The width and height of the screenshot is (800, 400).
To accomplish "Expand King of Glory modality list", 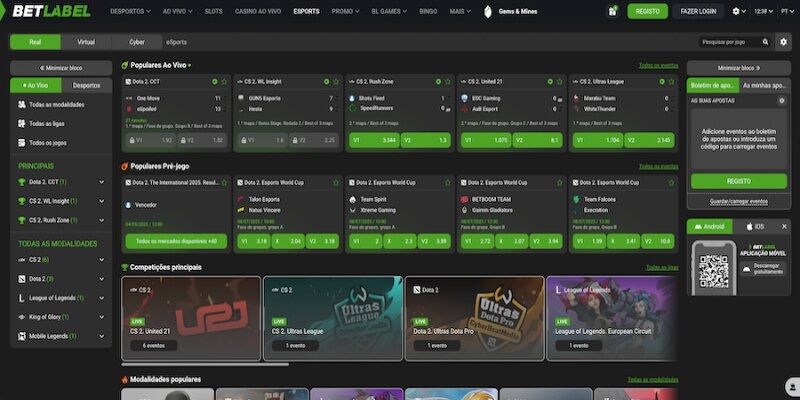I will coord(102,317).
